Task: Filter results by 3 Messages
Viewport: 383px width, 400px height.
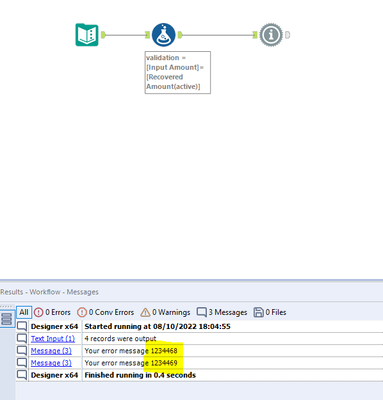Action: point(222,312)
